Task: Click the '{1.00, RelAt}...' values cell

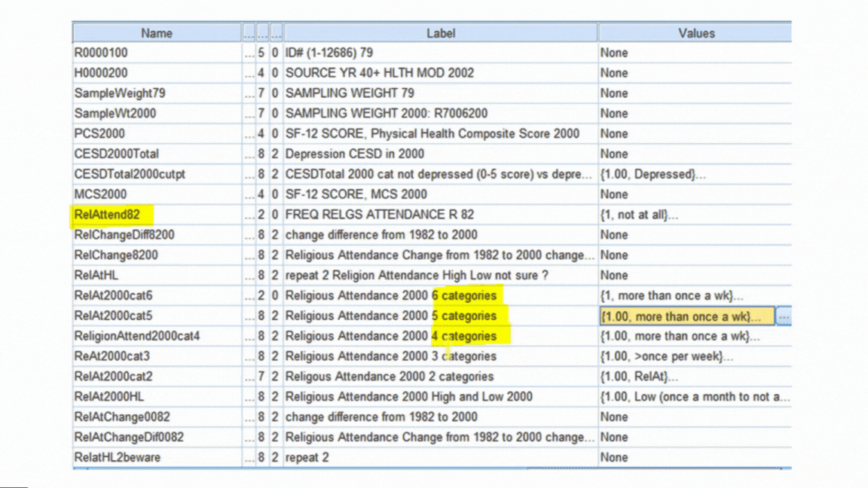Action: click(x=639, y=377)
